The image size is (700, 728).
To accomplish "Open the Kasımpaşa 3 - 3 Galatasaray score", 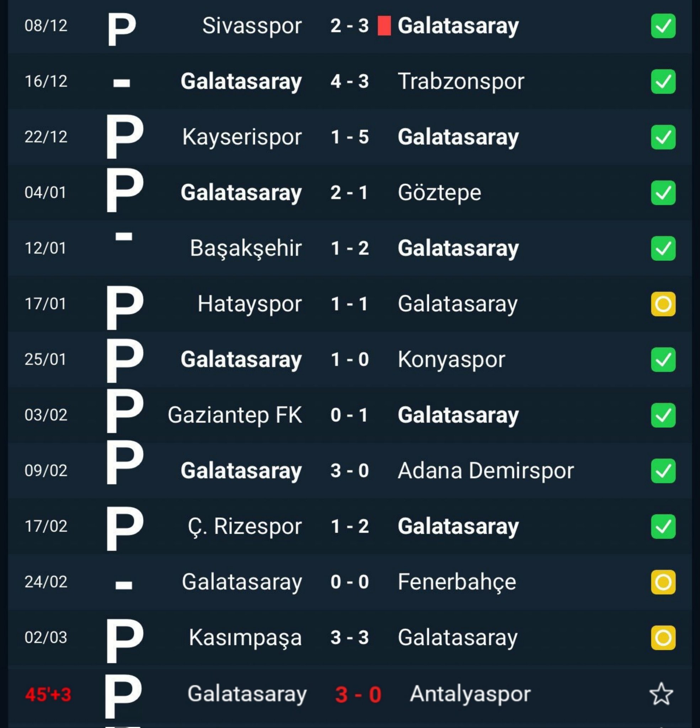I will coord(349,638).
